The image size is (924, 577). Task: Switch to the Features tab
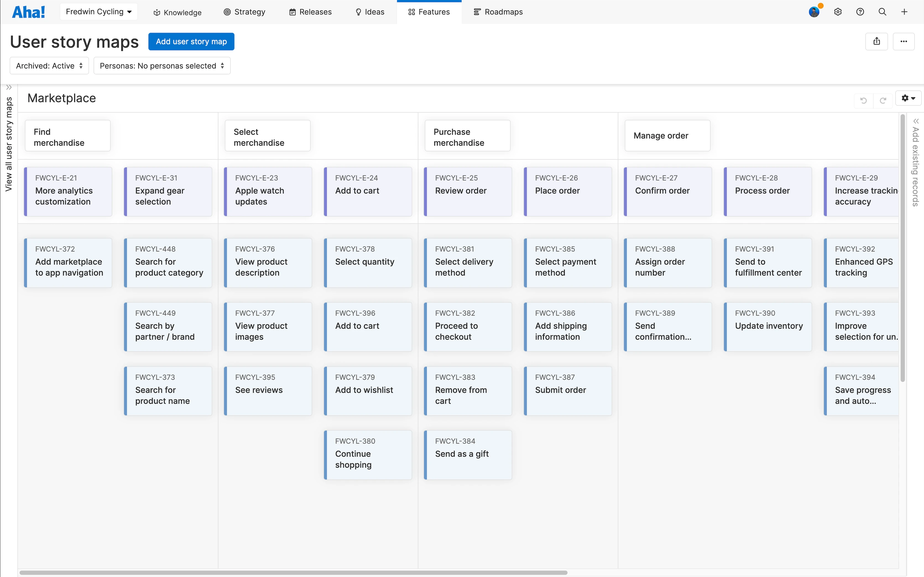point(429,12)
